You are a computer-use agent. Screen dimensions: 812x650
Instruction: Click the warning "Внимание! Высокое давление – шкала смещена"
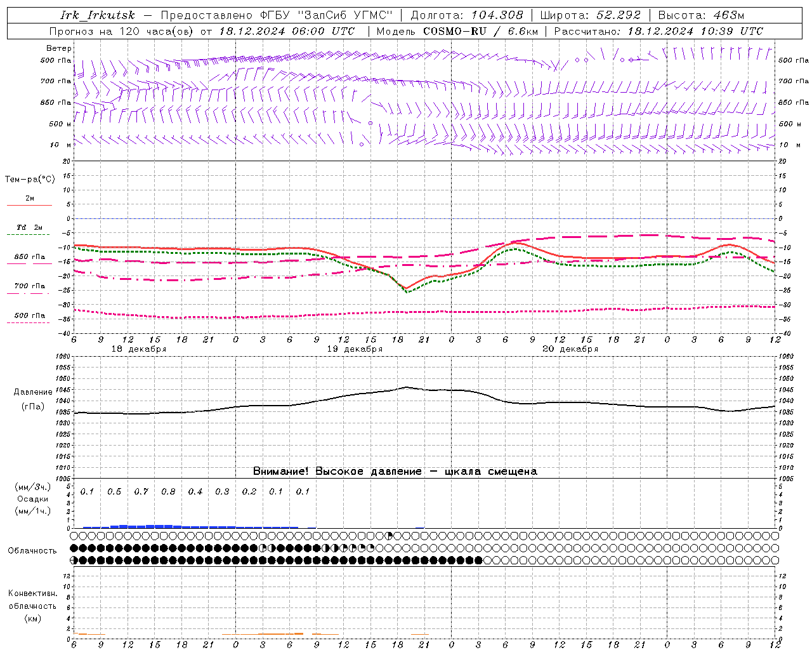[395, 472]
